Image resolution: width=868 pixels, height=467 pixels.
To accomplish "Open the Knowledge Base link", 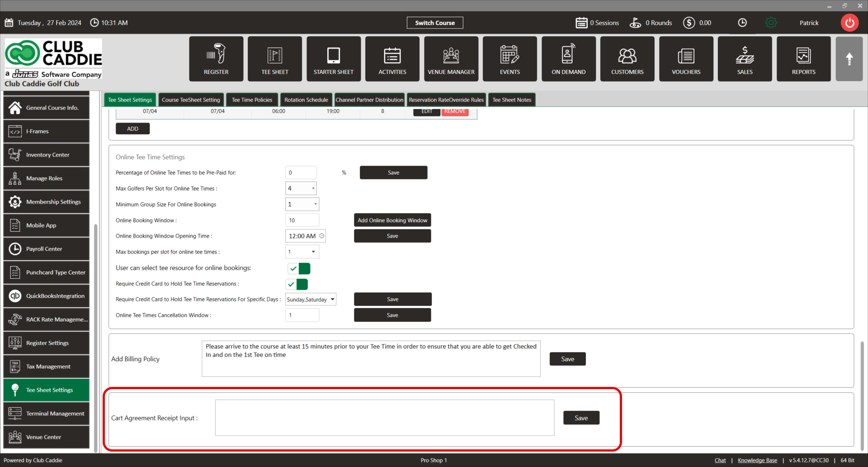I will click(757, 460).
